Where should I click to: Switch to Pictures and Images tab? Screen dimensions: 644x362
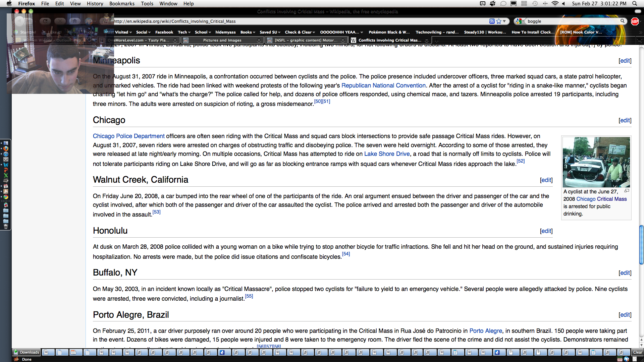pos(222,40)
